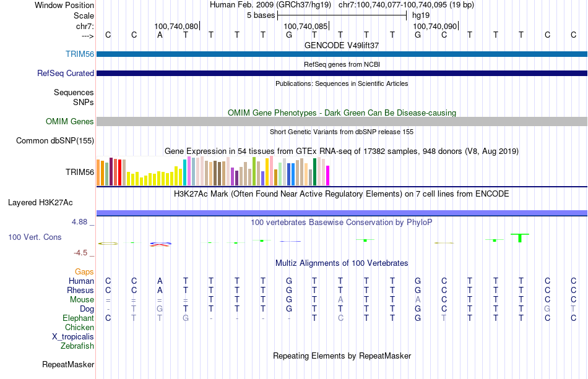Click the blue TRIM56 GENCODE gene label
This screenshot has height=379, width=588.
(79, 54)
